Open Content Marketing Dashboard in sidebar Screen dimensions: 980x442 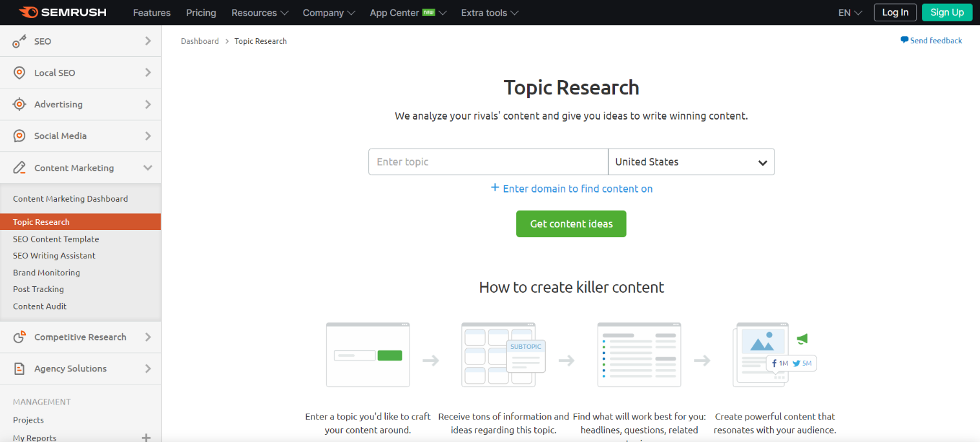click(70, 199)
